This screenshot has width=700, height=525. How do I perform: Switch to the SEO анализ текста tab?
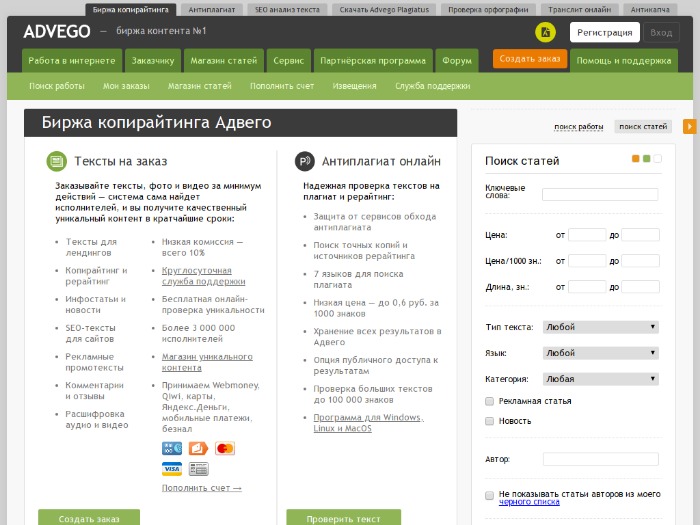pyautogui.click(x=287, y=9)
